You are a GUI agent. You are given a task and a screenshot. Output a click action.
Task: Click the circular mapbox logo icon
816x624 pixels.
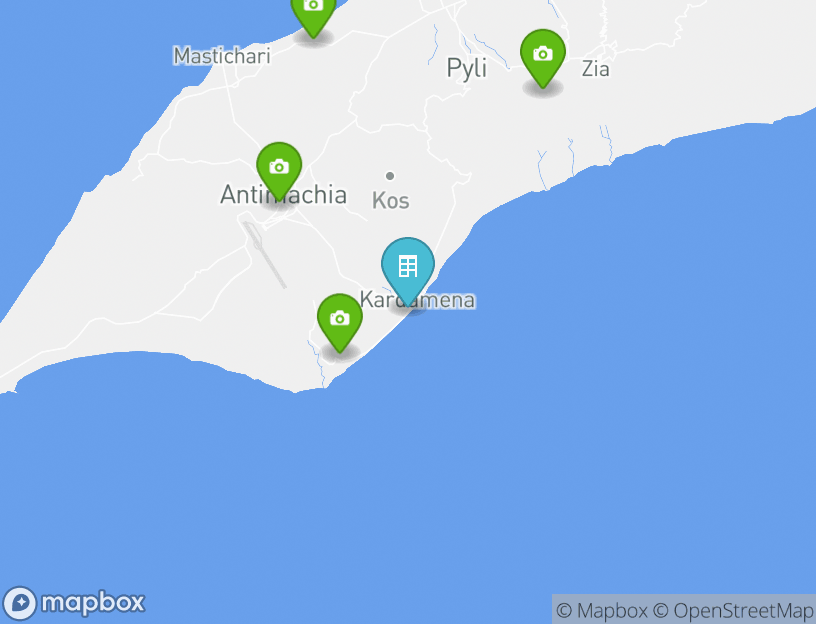[x=20, y=603]
